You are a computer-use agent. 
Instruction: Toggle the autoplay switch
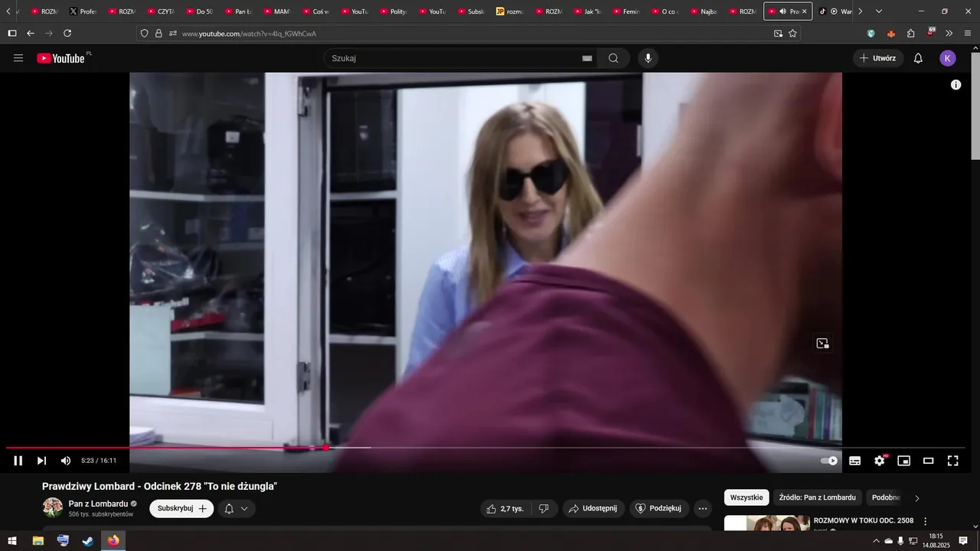tap(829, 461)
